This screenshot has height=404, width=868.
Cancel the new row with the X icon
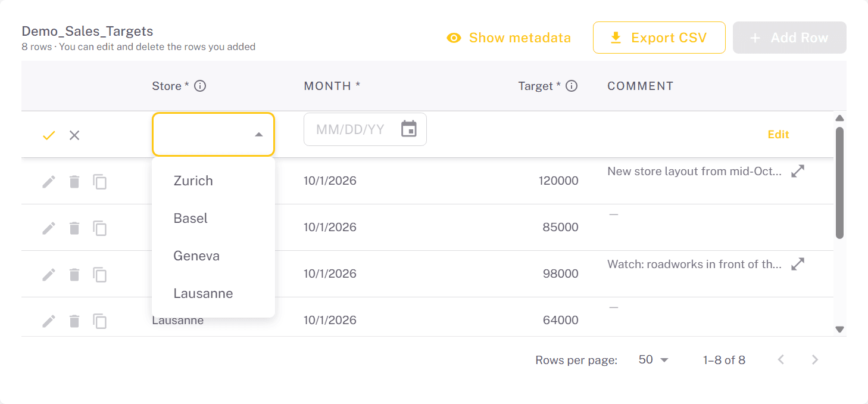point(74,135)
